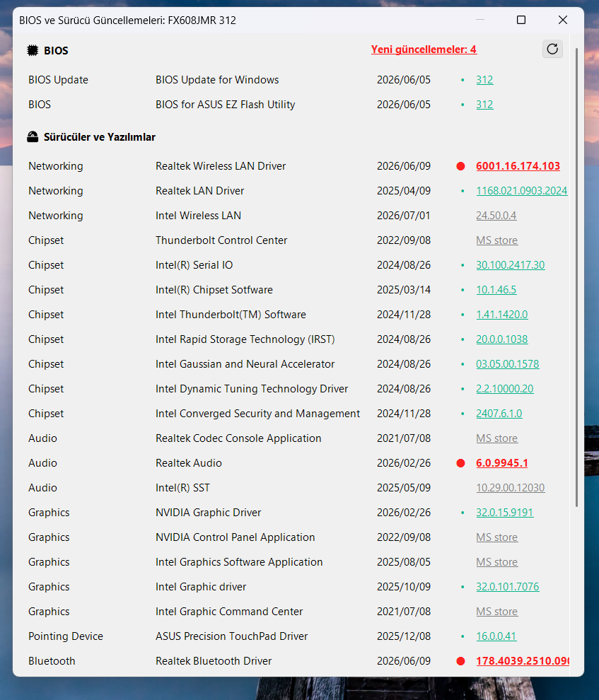Viewport: 599px width, 700px height.
Task: Open MS store link for Realtek Codec Console
Action: 496,438
